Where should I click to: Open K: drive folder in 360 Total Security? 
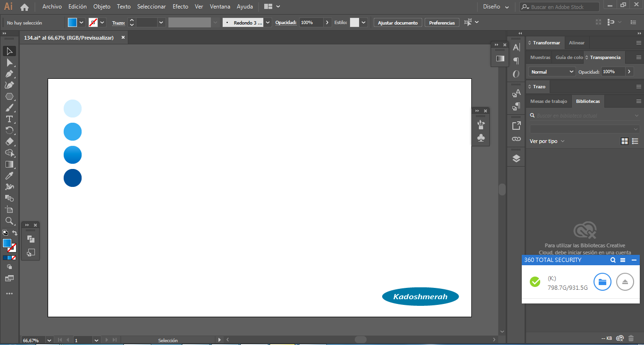coord(602,282)
